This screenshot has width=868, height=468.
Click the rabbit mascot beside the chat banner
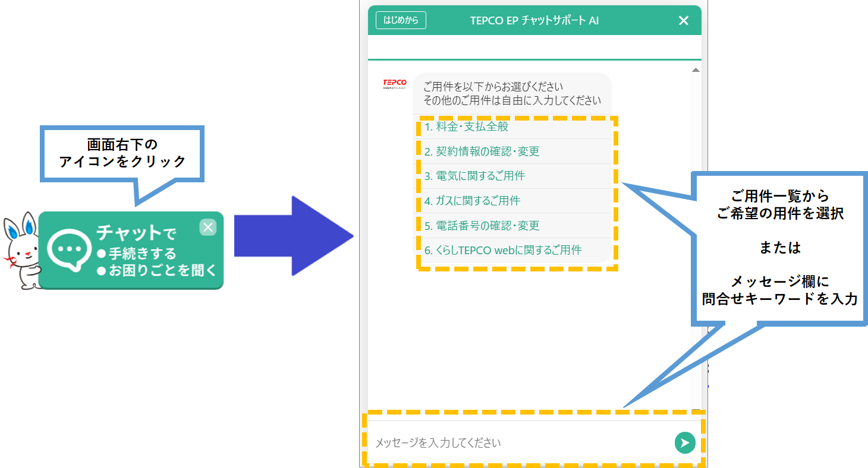click(21, 251)
